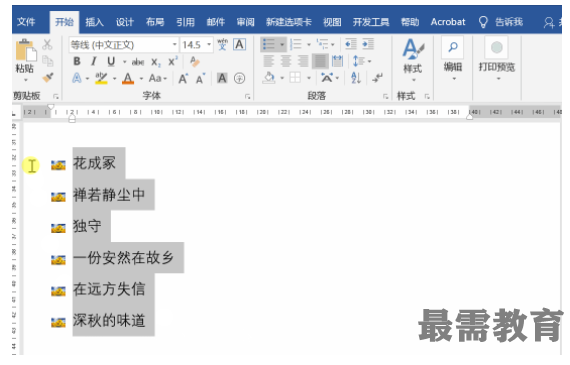
Task: Click the Sort A-Z icon
Action: pos(356,78)
